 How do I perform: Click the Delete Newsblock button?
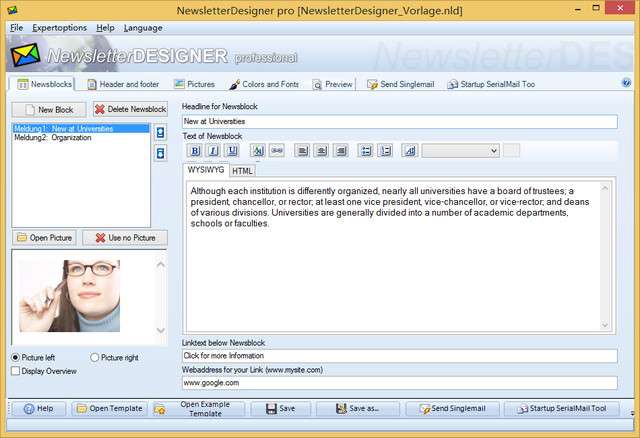(130, 109)
